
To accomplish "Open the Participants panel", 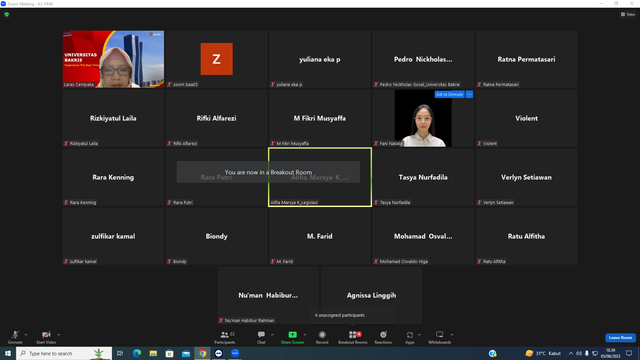I will 224,338.
